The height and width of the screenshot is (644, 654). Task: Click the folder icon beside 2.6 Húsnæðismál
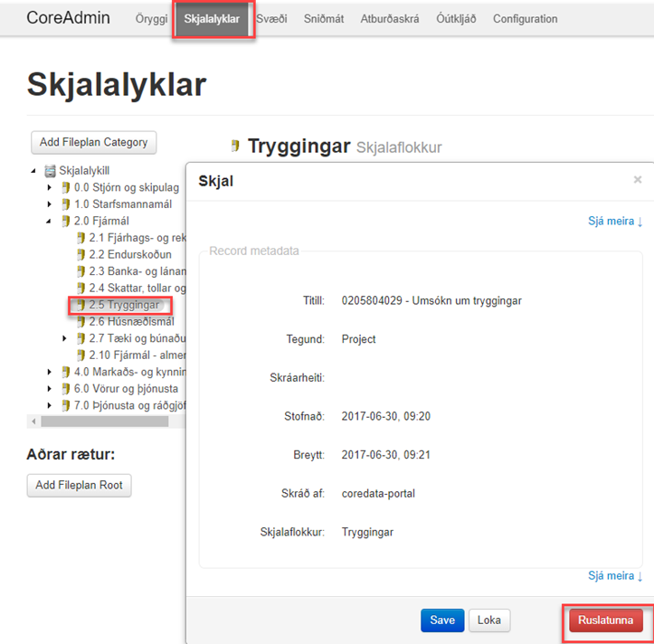pyautogui.click(x=81, y=321)
